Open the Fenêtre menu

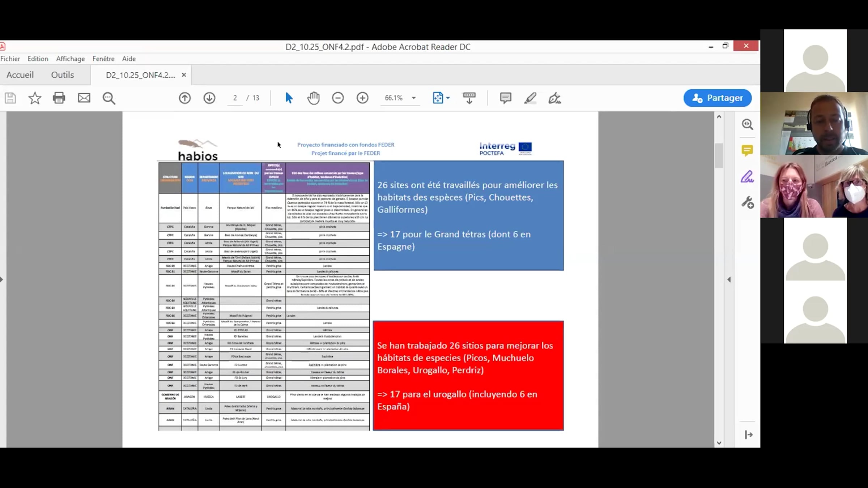pyautogui.click(x=103, y=59)
